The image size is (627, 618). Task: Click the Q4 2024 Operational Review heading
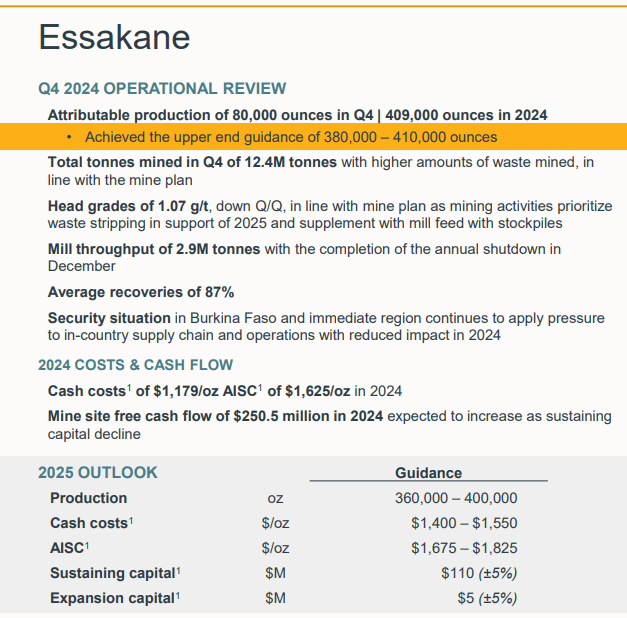coord(162,89)
